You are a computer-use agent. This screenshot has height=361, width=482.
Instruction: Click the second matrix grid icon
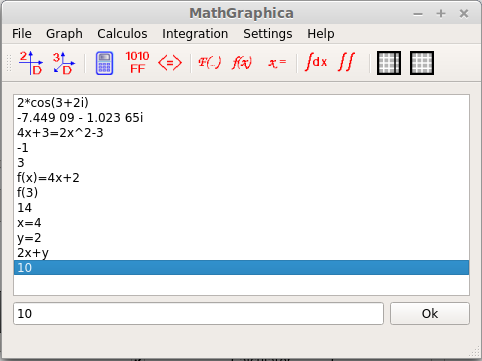422,63
